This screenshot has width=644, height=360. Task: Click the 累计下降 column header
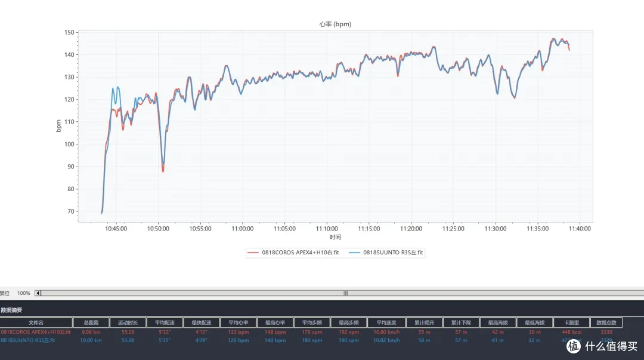click(461, 322)
